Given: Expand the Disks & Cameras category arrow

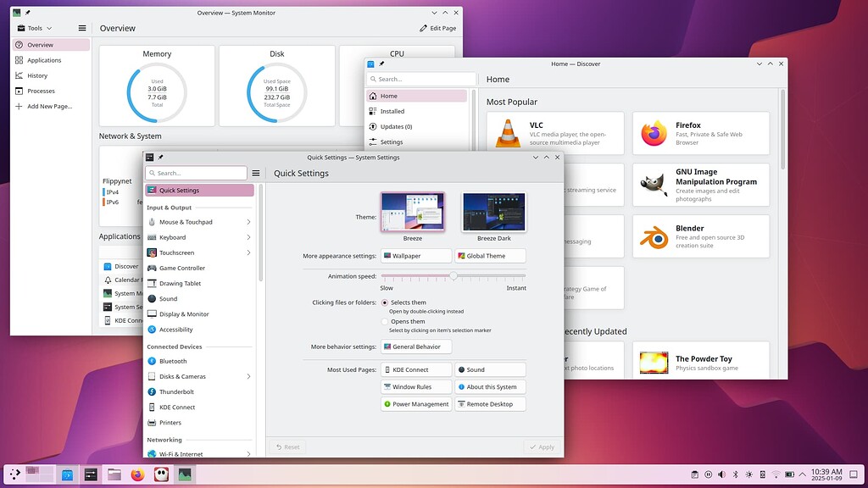Looking at the screenshot, I should 248,376.
